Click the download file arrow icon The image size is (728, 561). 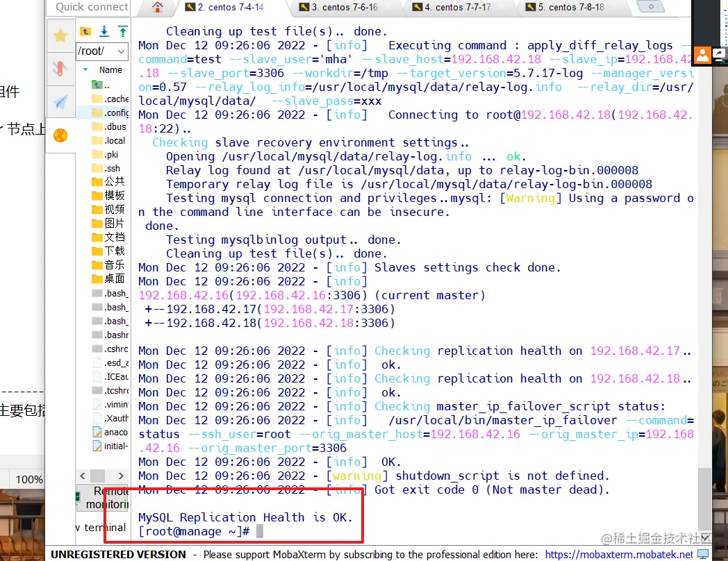click(x=104, y=31)
